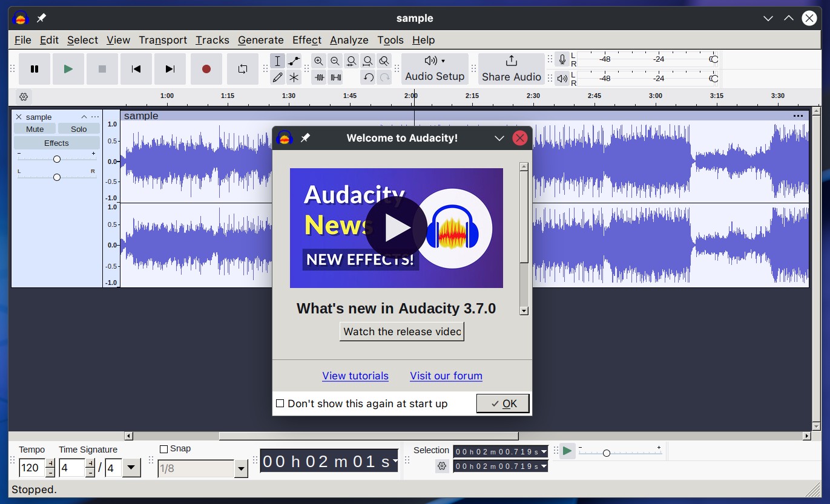Fit project to width zoom icon
The width and height of the screenshot is (830, 504).
(367, 61)
